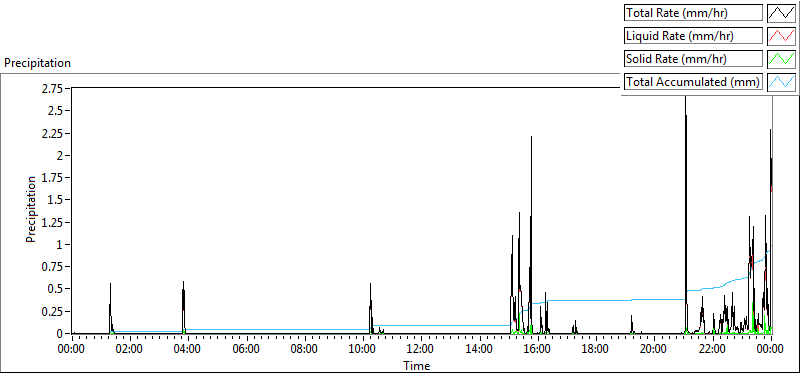Click the 2.75 y-axis maximum value

click(x=53, y=89)
